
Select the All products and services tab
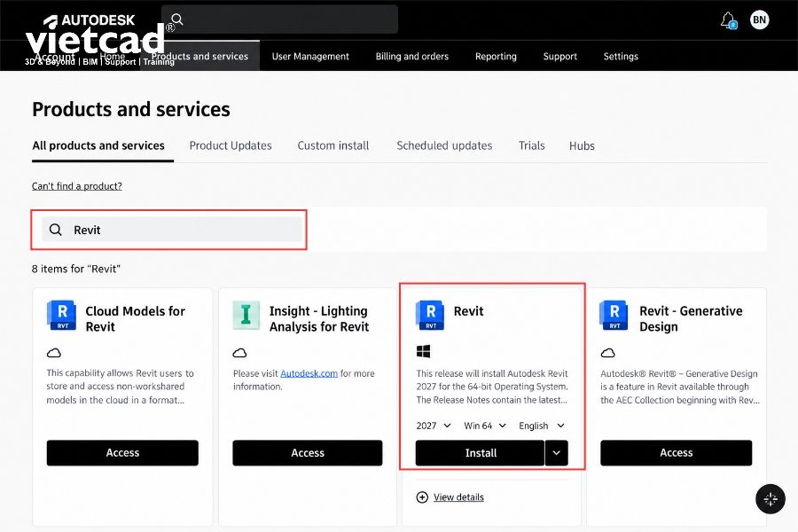pos(98,145)
